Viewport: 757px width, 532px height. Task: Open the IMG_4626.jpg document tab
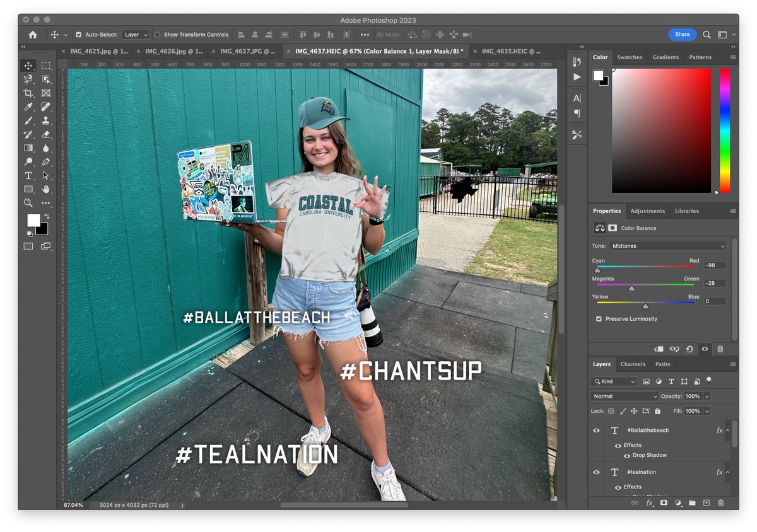click(173, 52)
